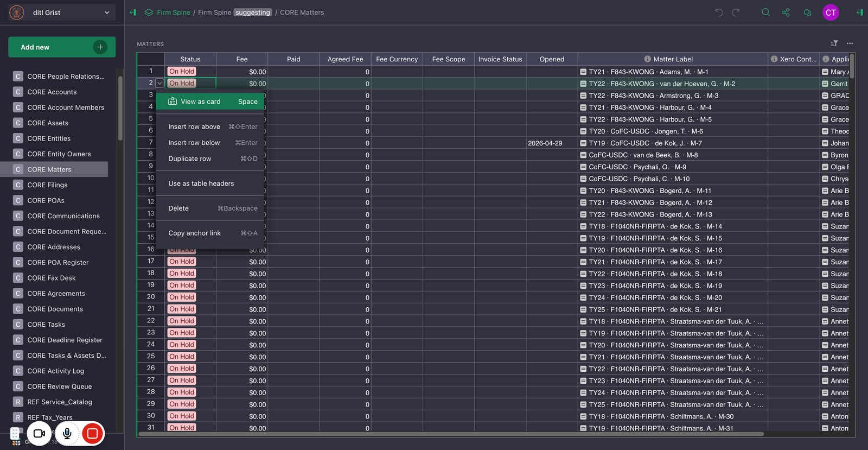Click the info icon beside Matter Label
Image resolution: width=868 pixels, height=450 pixels.
click(647, 59)
